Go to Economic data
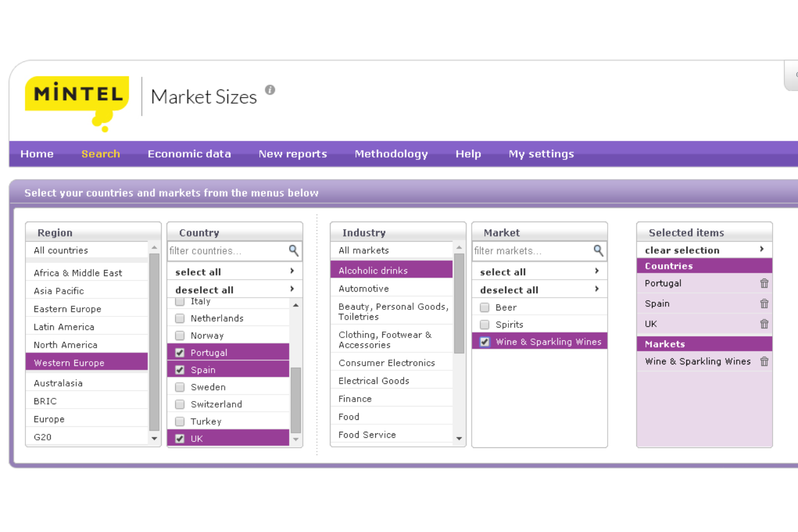Screen dimensions: 798x532 [x=189, y=154]
